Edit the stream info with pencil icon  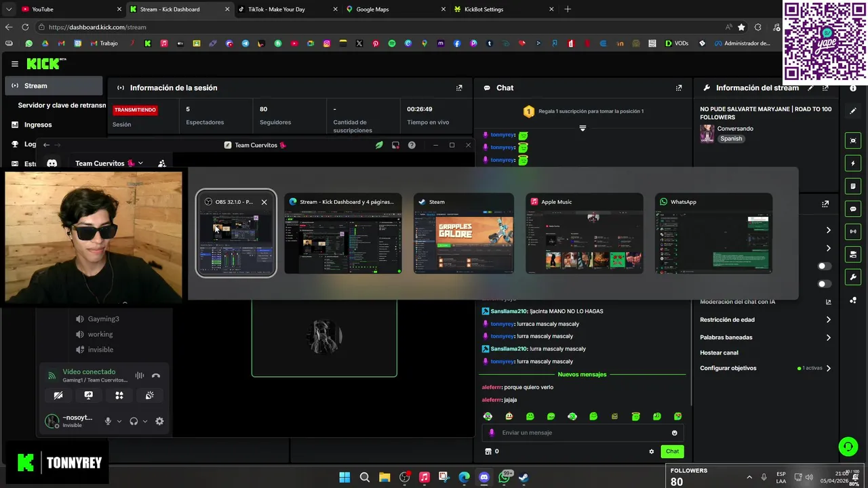810,87
